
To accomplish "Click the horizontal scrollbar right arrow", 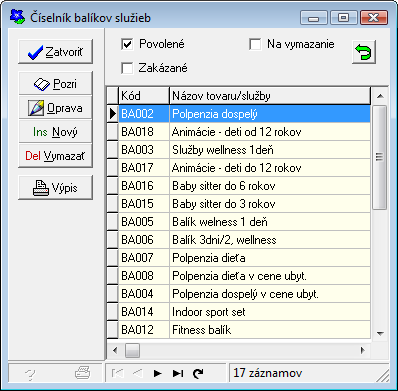I will [363, 350].
